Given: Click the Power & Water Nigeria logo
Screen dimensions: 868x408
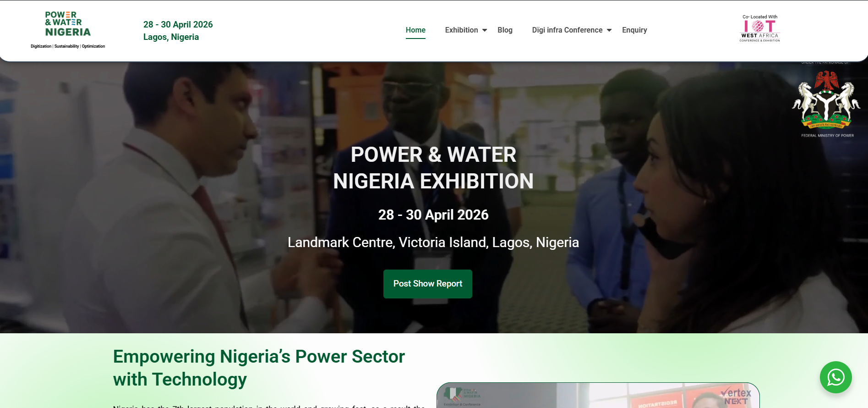Looking at the screenshot, I should 68,24.
